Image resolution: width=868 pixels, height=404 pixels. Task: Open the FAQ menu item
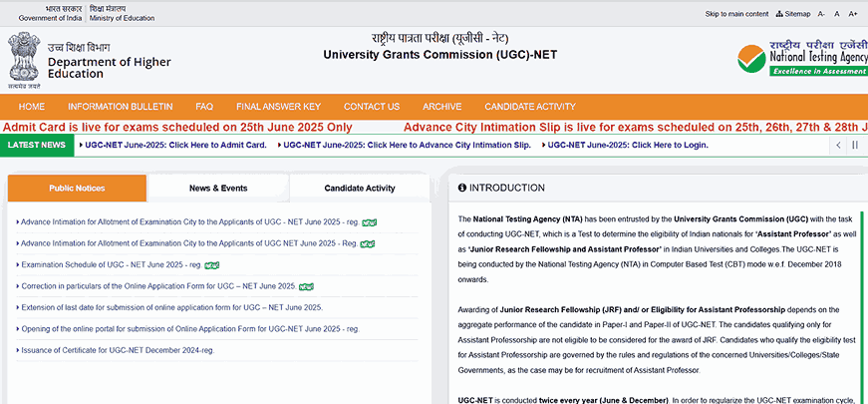(x=204, y=107)
